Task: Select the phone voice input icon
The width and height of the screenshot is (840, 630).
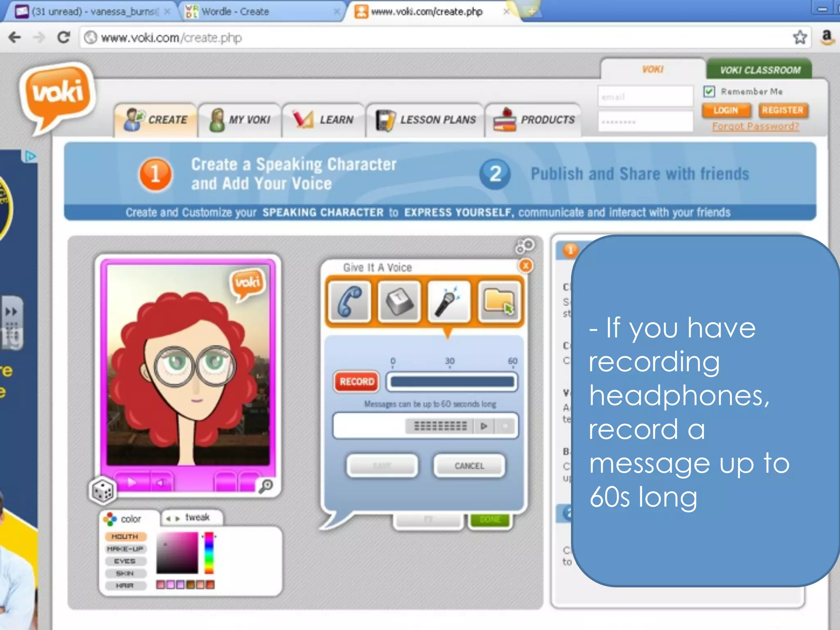Action: 349,302
